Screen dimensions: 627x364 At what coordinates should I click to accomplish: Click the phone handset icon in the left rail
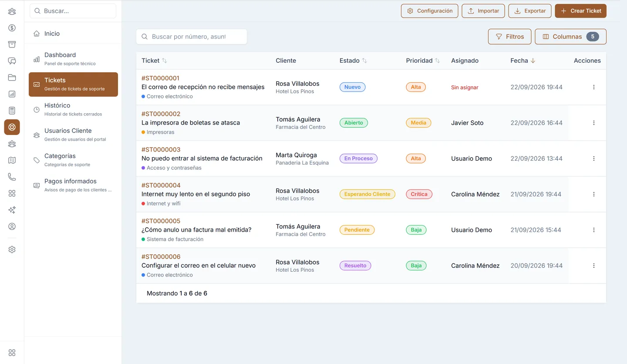coord(12,177)
